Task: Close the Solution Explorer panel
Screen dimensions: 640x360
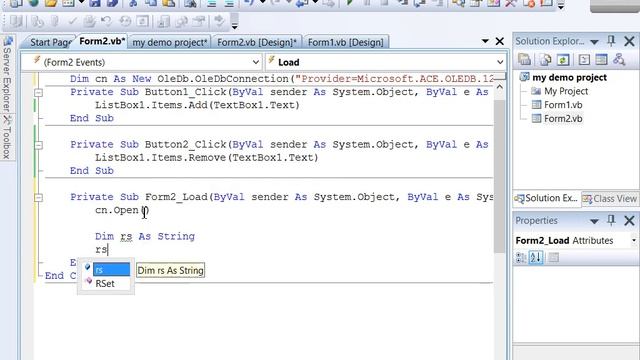Action: tap(629, 41)
